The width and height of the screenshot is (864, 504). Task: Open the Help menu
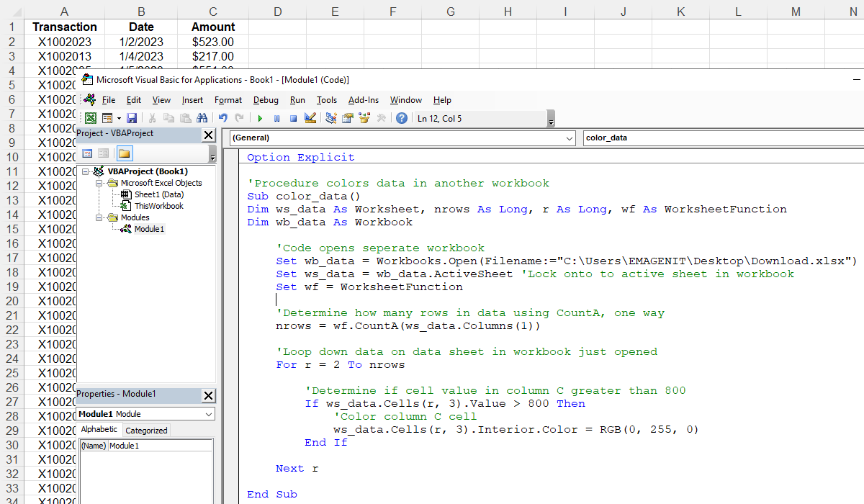(442, 100)
